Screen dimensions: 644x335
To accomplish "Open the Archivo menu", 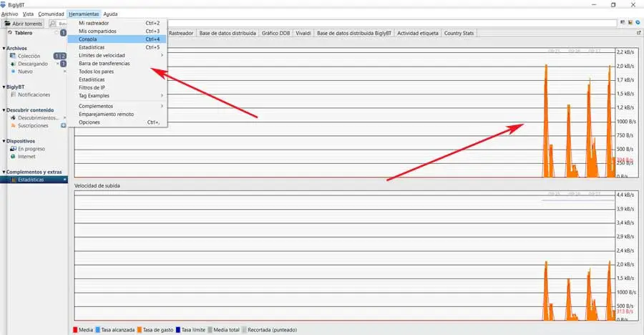I will click(x=9, y=14).
